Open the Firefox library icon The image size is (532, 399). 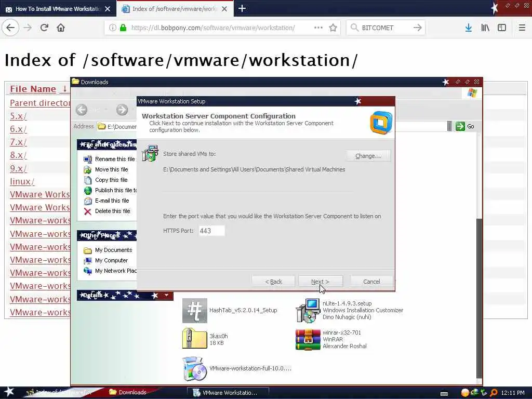485,28
